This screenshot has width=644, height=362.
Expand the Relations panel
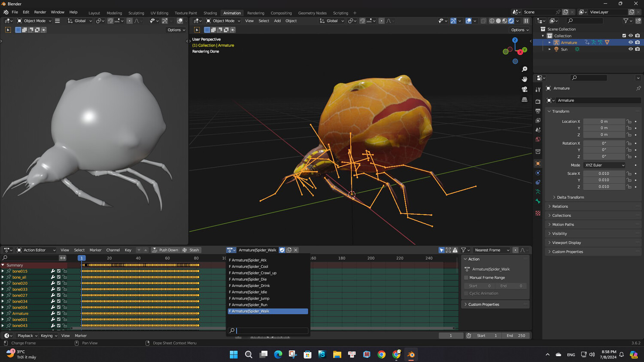click(560, 207)
